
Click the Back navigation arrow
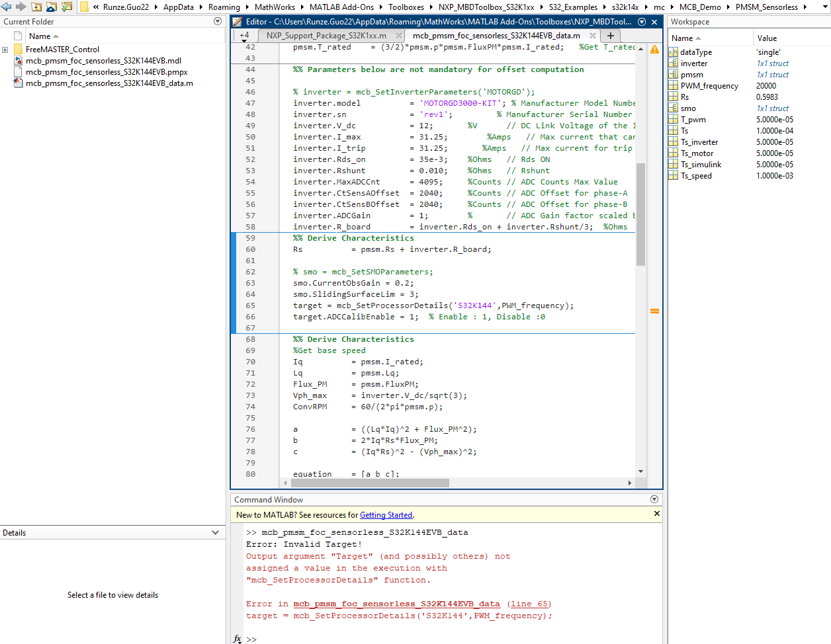(7, 7)
